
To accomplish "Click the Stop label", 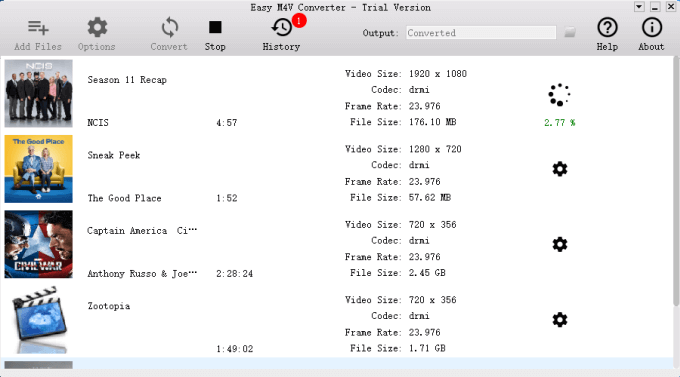I will pos(215,46).
